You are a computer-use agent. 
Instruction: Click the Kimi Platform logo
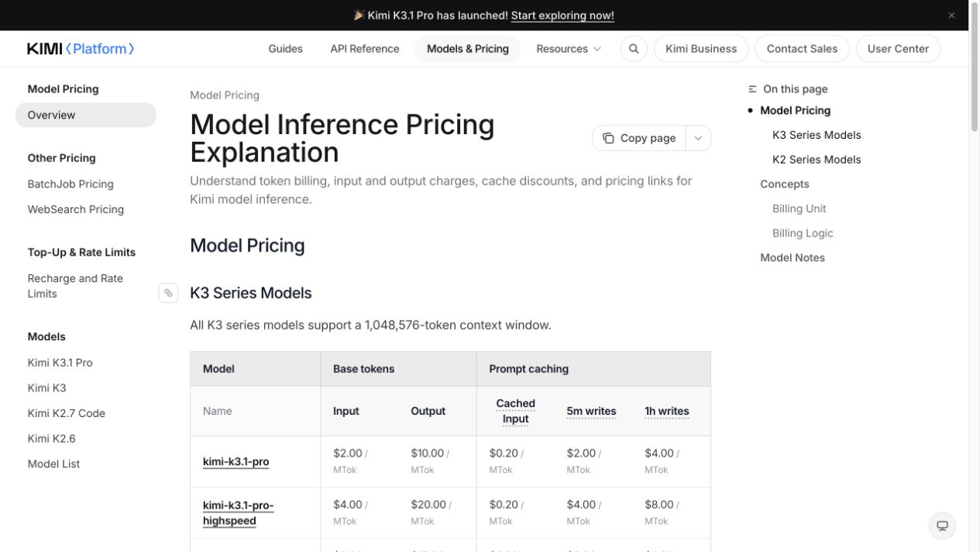tap(81, 49)
